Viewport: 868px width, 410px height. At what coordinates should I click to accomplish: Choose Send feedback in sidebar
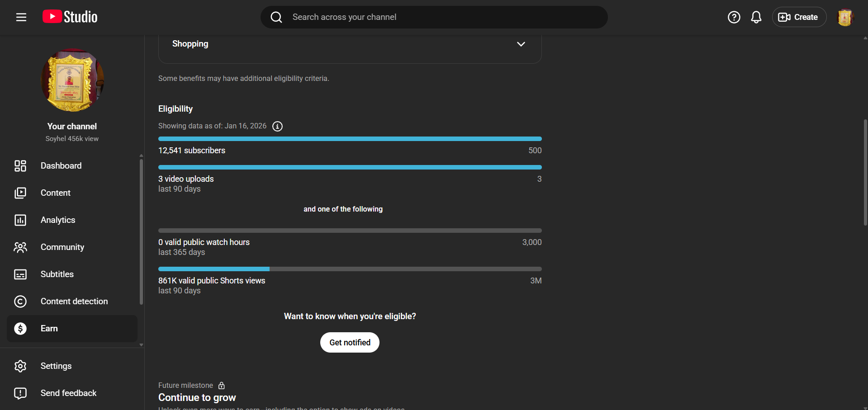[x=68, y=393]
